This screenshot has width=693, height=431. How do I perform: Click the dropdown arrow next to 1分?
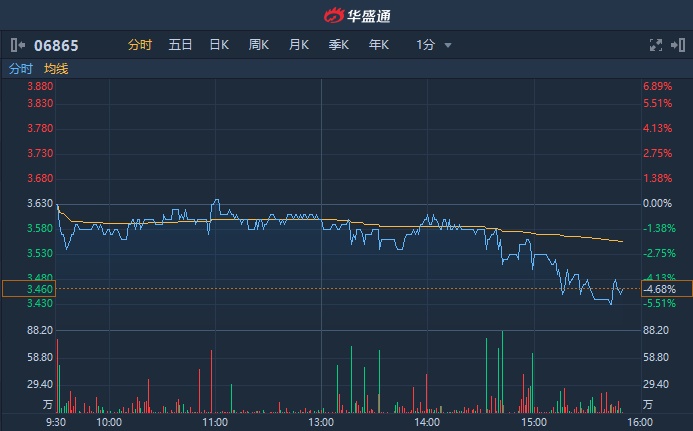(x=448, y=45)
